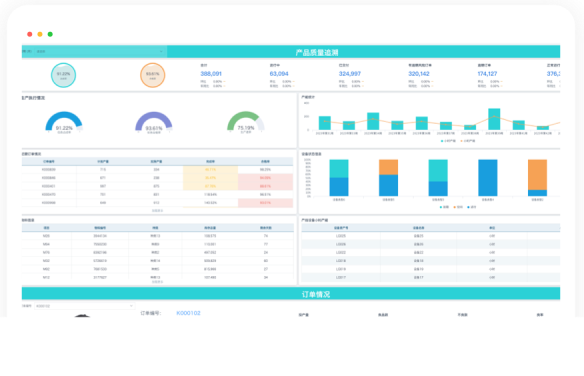Expand the K000102 order number dropdown
The image size is (584, 376).
pos(85,306)
